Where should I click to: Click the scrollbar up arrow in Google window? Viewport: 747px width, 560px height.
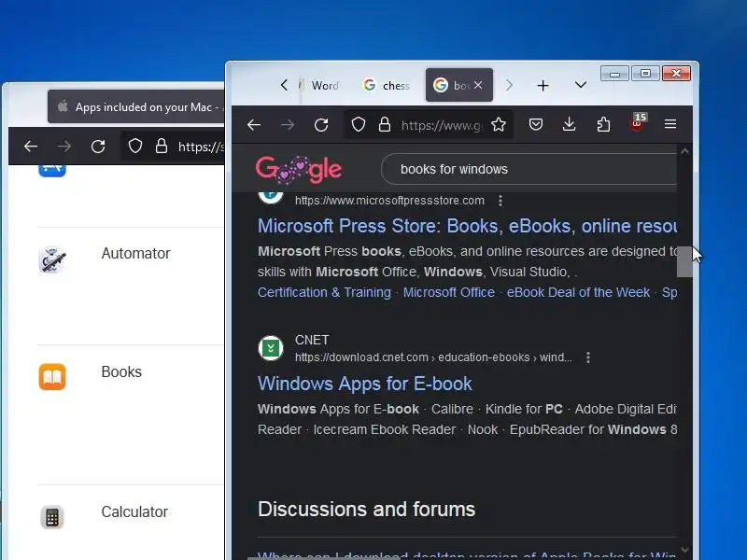pos(684,151)
